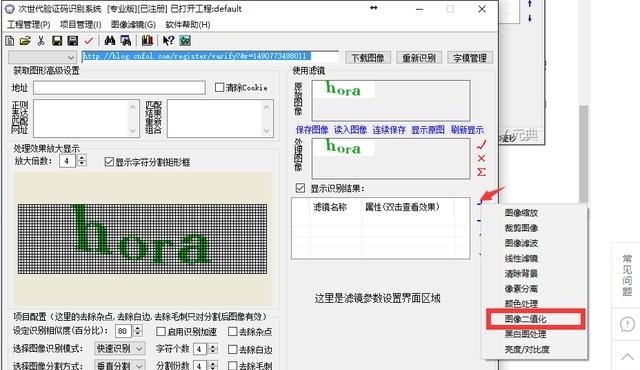Enable the 启用识别加速 checkbox

pos(161,331)
